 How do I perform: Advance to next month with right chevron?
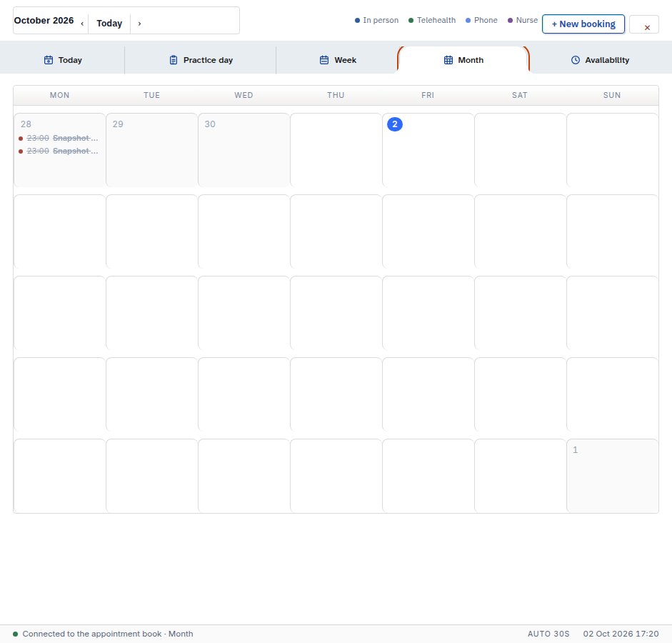(139, 24)
